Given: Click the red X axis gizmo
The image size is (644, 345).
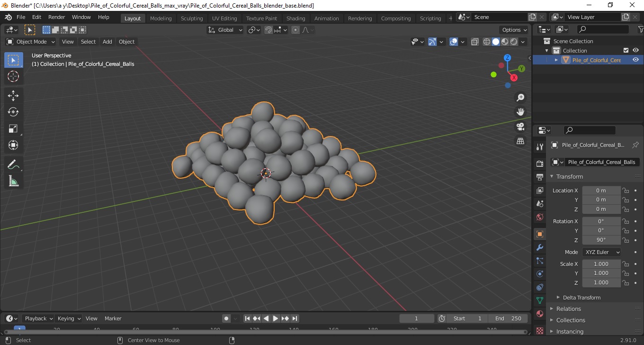Looking at the screenshot, I should click(x=514, y=78).
